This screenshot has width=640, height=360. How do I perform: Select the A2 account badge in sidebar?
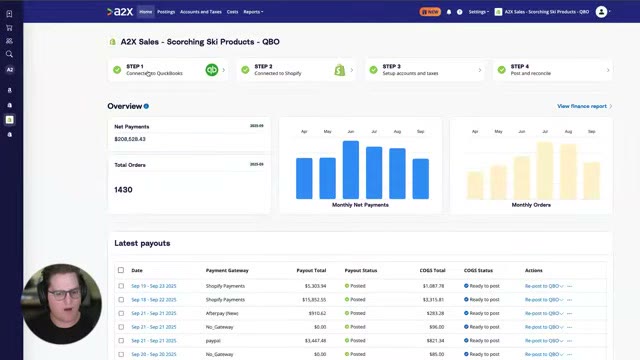pyautogui.click(x=10, y=70)
